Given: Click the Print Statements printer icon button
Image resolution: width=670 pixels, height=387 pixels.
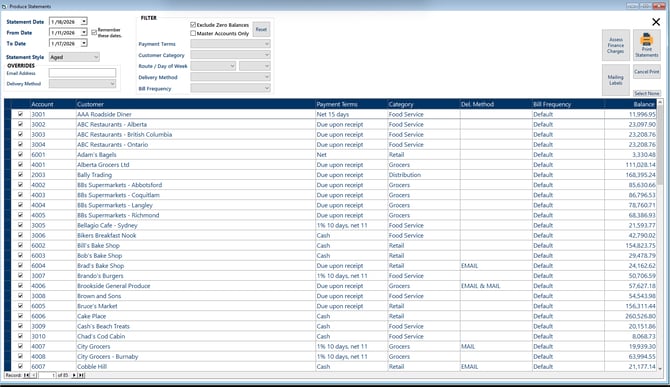Looking at the screenshot, I should (x=646, y=45).
